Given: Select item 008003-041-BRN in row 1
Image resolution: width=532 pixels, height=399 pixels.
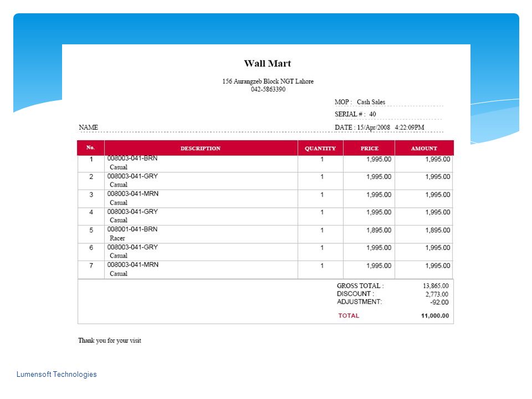Looking at the screenshot, I should tap(132, 158).
